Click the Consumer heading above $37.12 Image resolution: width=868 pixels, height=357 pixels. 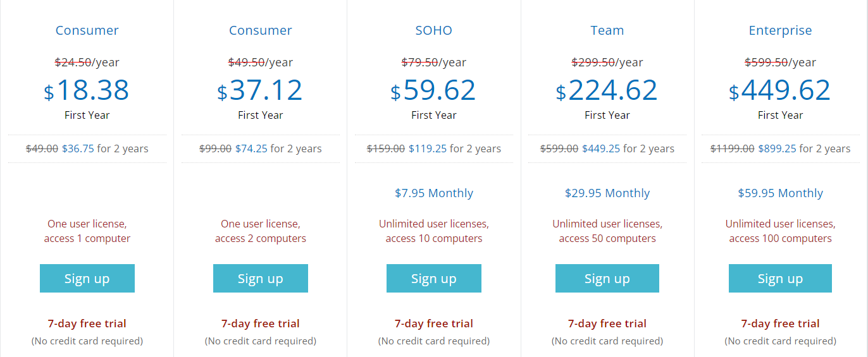point(261,30)
